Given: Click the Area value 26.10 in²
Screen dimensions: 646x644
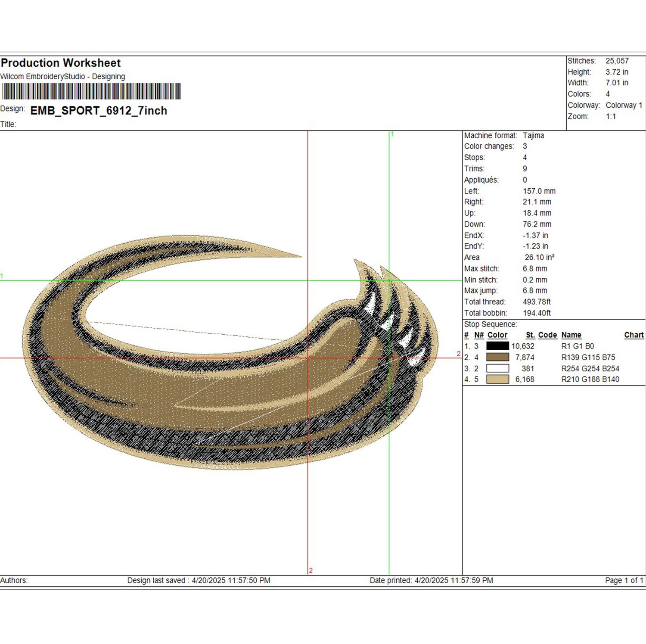Looking at the screenshot, I should pos(540,258).
